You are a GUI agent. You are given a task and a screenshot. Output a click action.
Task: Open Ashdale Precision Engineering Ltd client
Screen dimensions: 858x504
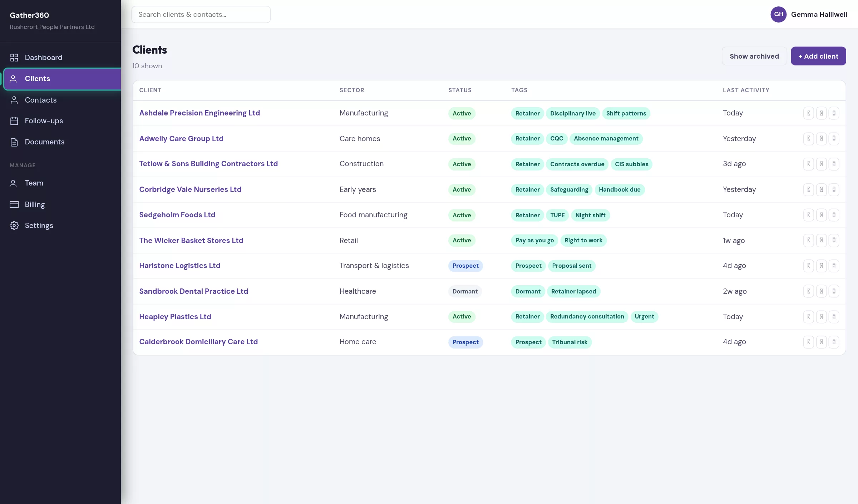coord(199,113)
